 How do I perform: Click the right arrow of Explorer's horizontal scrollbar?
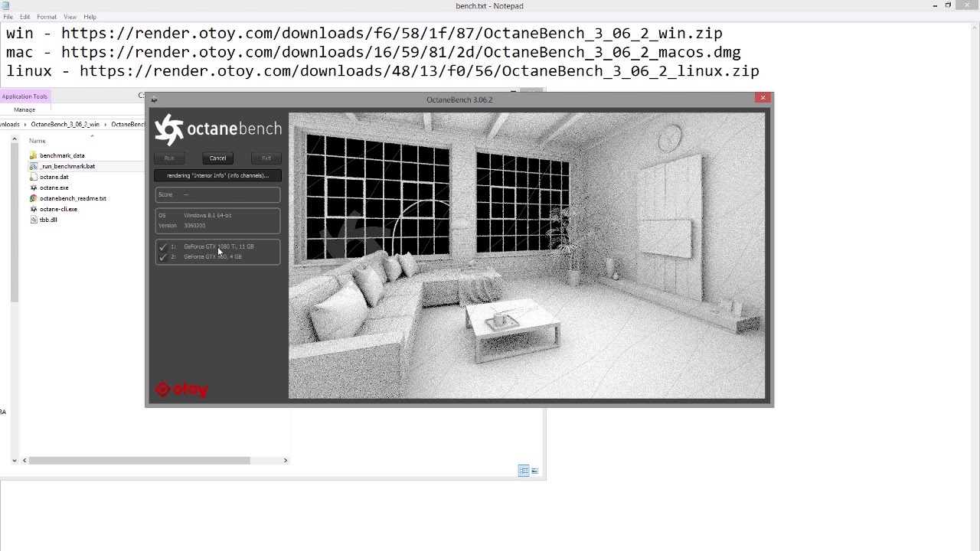point(286,460)
